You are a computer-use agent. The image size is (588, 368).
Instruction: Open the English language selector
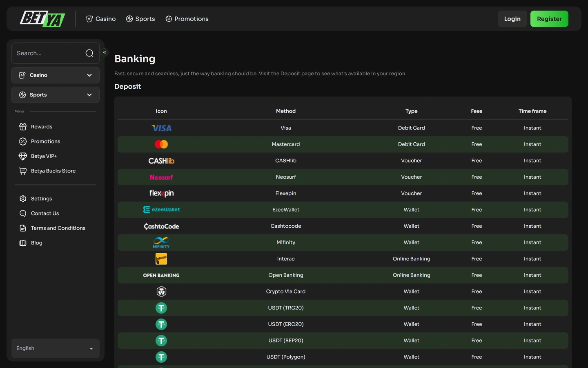pos(56,348)
